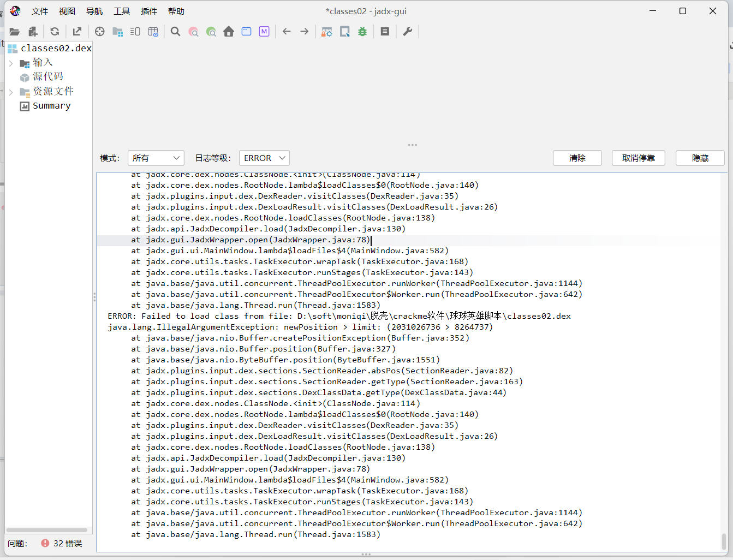This screenshot has height=560, width=733.
Task: Click the 日志等级 label
Action: tap(213, 158)
